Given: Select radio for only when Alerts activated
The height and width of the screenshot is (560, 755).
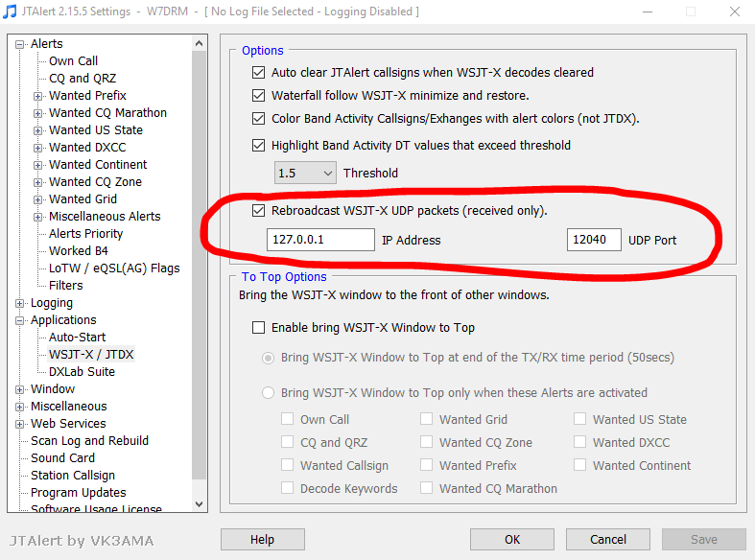Looking at the screenshot, I should click(268, 393).
